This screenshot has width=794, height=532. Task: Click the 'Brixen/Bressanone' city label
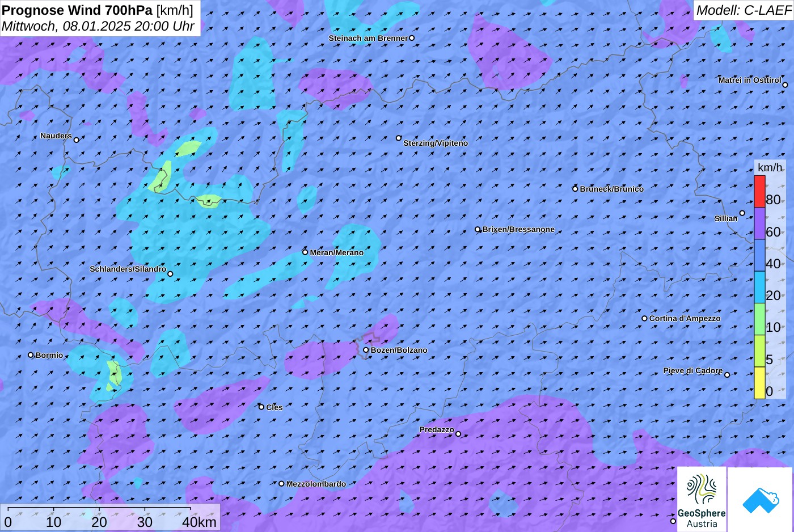[518, 229]
